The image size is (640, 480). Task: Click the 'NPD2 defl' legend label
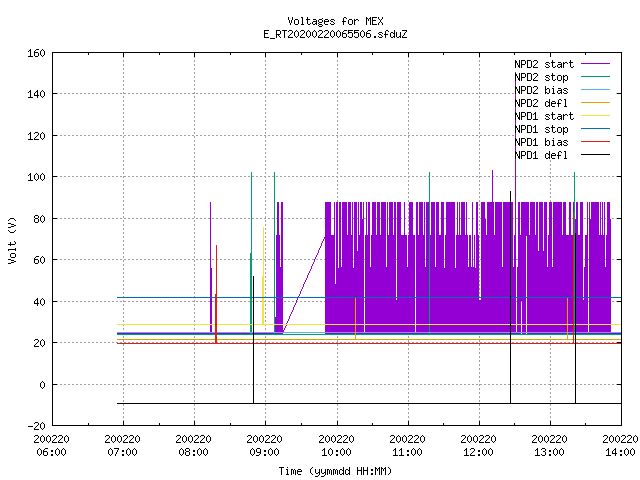coord(541,103)
